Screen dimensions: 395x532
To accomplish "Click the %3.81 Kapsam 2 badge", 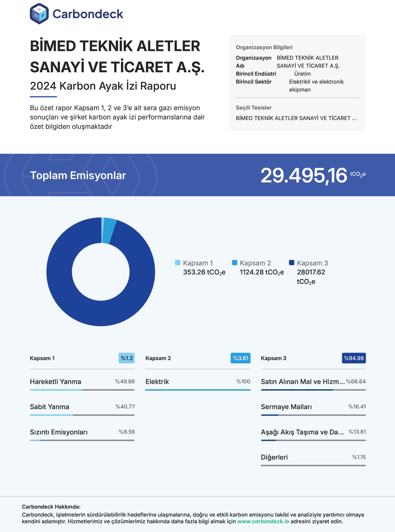I will point(241,358).
